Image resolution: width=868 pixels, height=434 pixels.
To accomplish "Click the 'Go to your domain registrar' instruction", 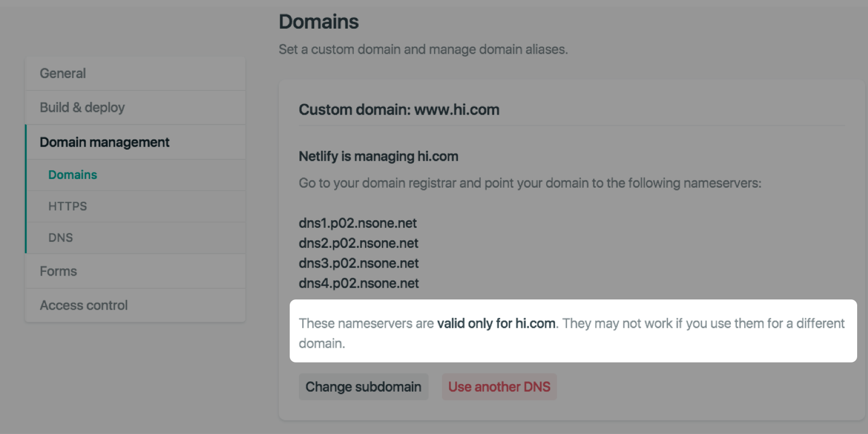I will pyautogui.click(x=529, y=183).
